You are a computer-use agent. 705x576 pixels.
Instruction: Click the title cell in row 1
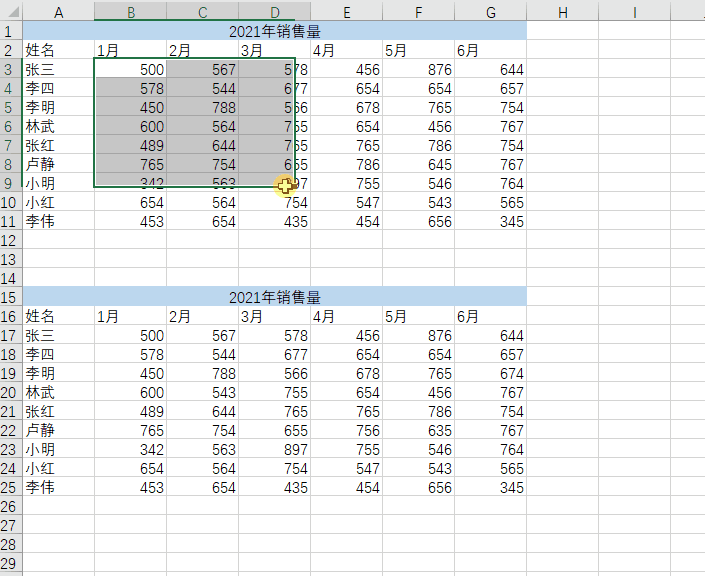pos(275,31)
